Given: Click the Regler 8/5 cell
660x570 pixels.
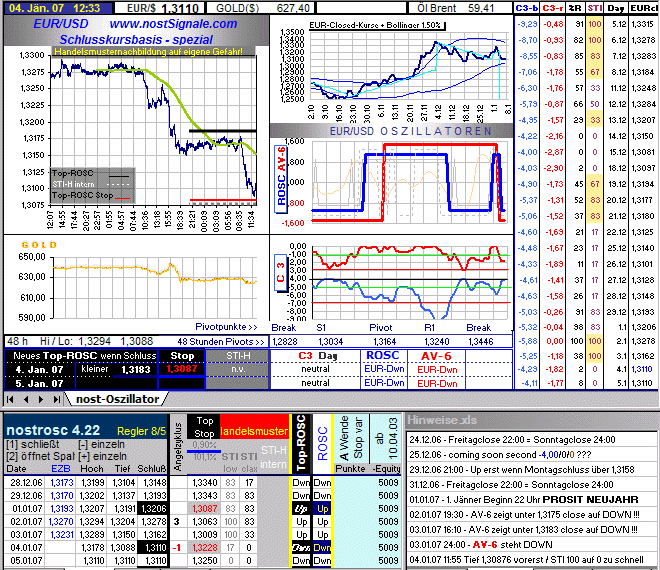Looking at the screenshot, I should 141,431.
